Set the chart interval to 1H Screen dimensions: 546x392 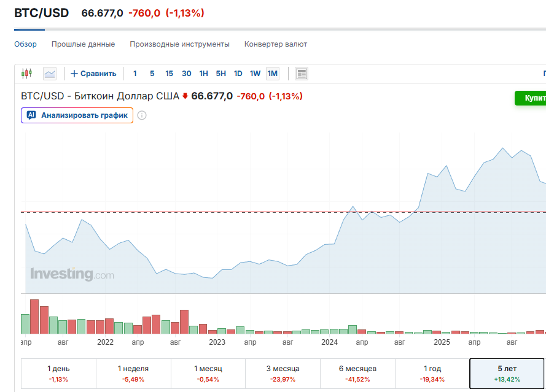pyautogui.click(x=203, y=74)
